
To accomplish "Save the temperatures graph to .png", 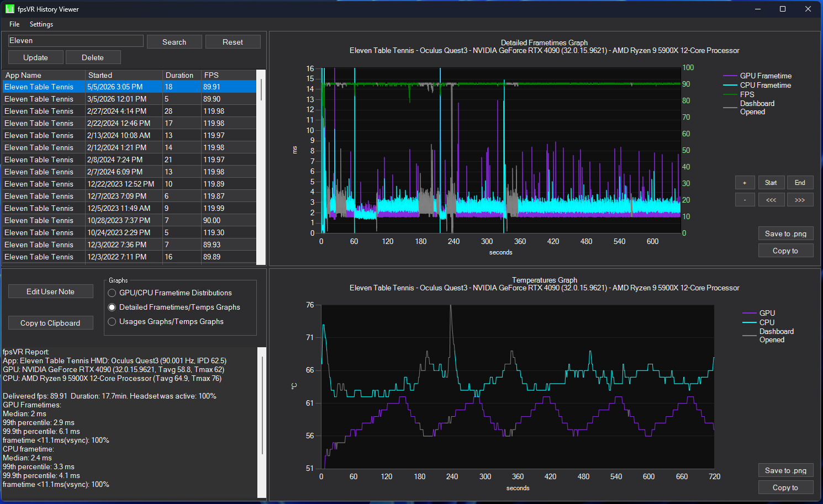I will 785,470.
